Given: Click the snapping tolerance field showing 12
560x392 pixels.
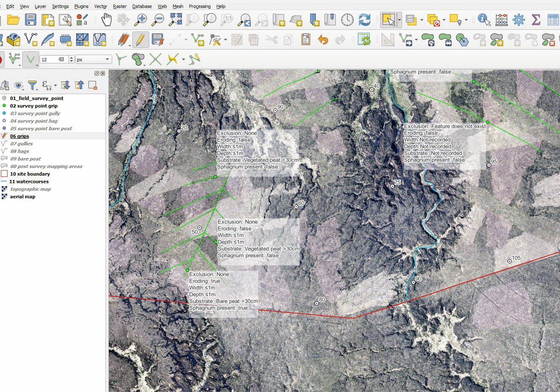Looking at the screenshot, I should [51, 60].
